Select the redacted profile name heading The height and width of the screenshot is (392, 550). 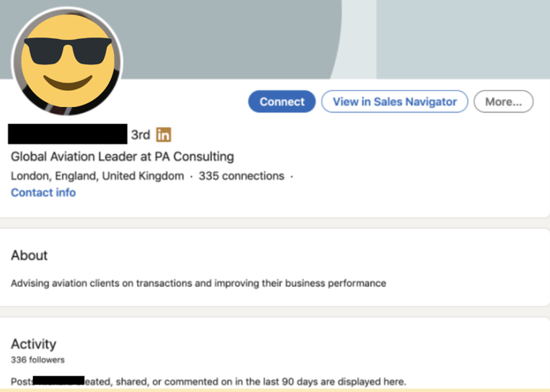click(67, 134)
